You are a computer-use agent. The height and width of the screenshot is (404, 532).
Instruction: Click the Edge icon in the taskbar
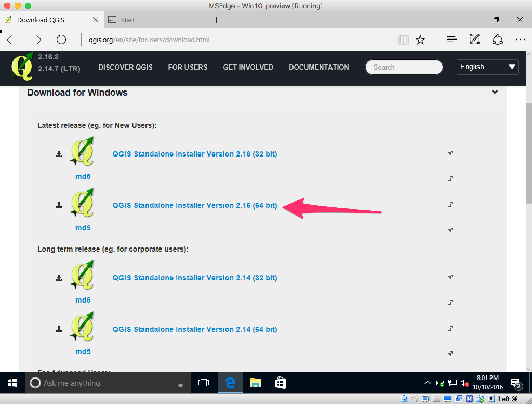tap(230, 383)
